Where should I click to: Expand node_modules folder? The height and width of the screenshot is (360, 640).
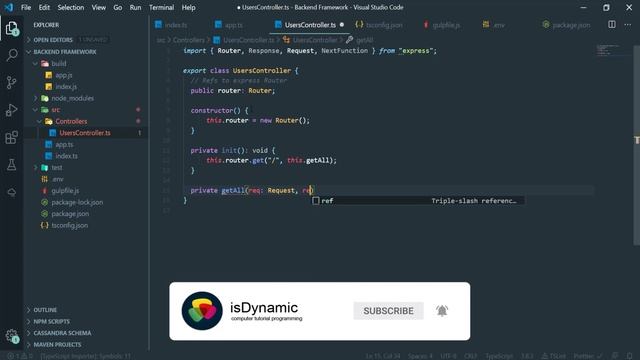tap(72, 98)
